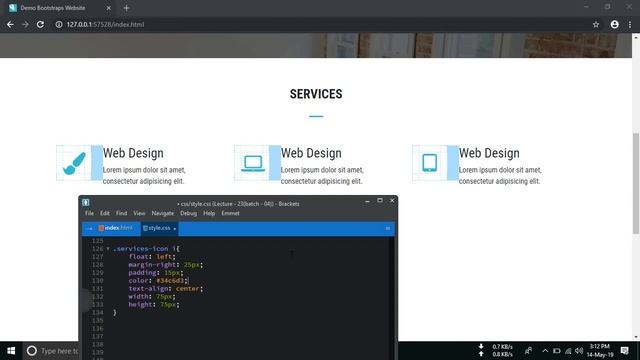
Task: Toggle the sidebar arrow left of index.html
Action: [89, 229]
